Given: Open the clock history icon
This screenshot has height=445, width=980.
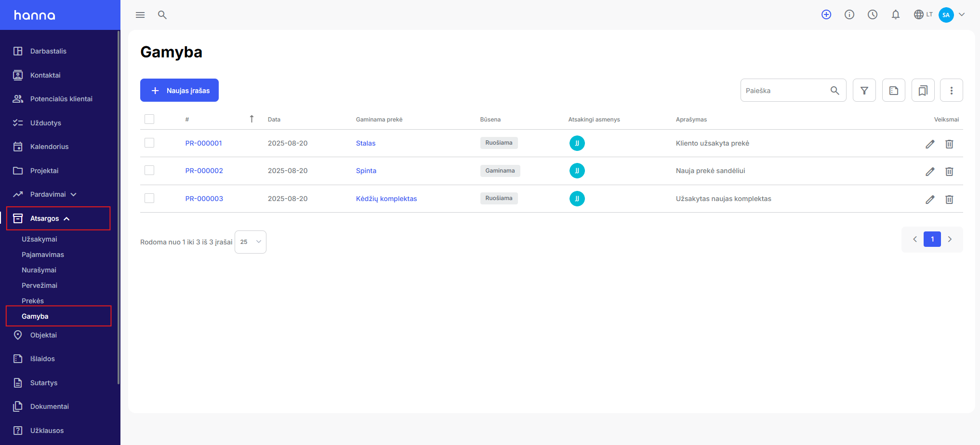Looking at the screenshot, I should [873, 14].
